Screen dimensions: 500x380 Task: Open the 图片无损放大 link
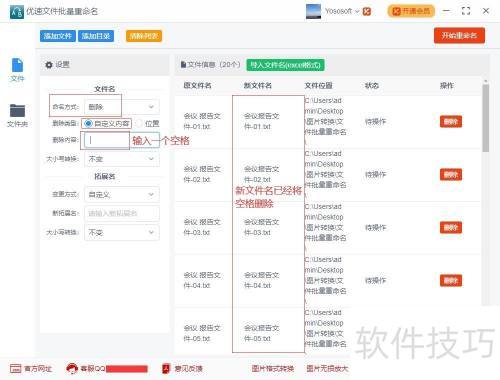click(327, 369)
